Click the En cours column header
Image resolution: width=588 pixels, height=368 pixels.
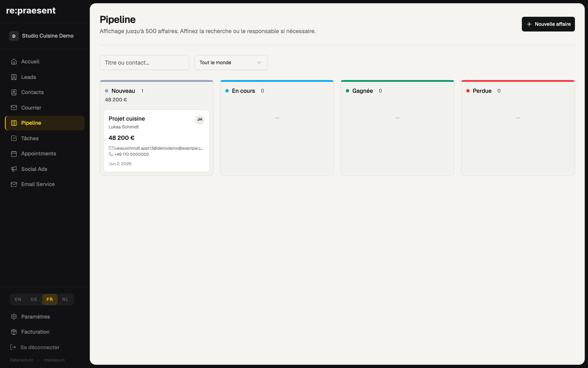(x=243, y=91)
